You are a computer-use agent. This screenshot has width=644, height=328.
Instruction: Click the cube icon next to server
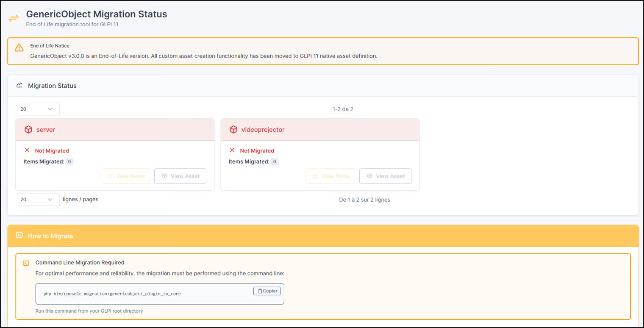[28, 130]
